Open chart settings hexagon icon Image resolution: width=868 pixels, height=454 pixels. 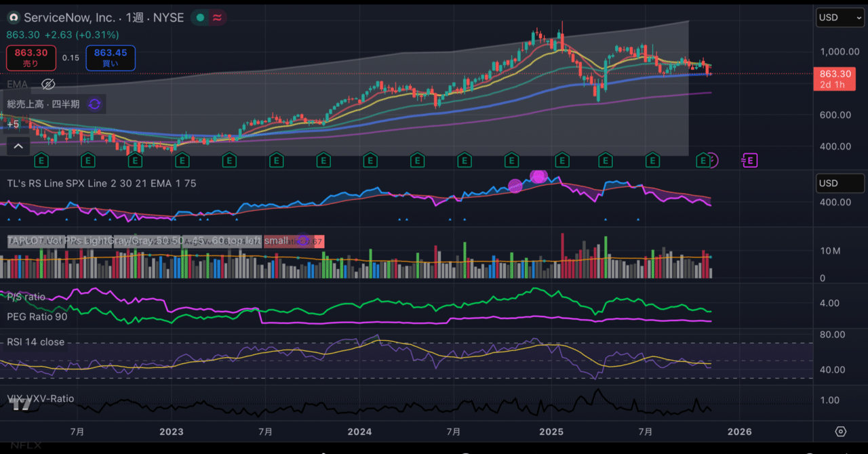click(x=841, y=432)
